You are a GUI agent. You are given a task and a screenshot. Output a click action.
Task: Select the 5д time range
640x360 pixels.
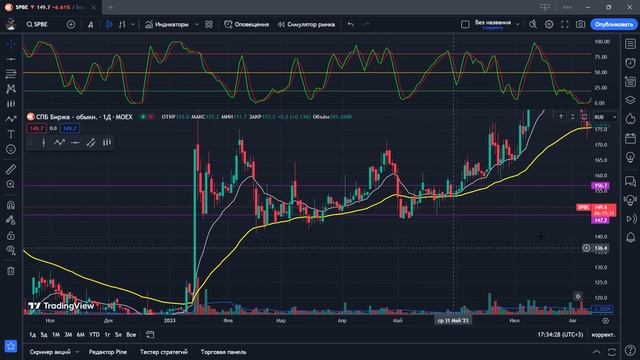[44, 335]
